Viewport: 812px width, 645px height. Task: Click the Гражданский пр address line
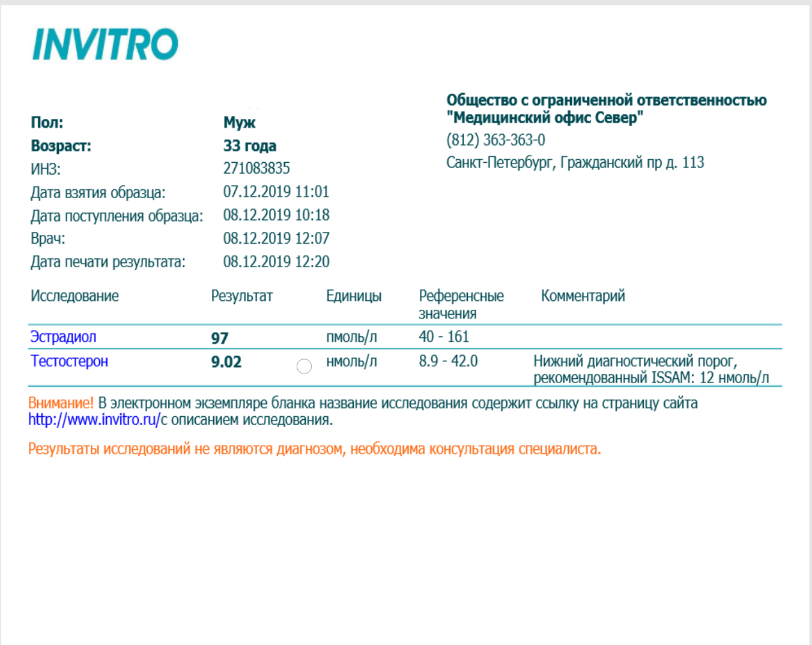click(x=575, y=163)
